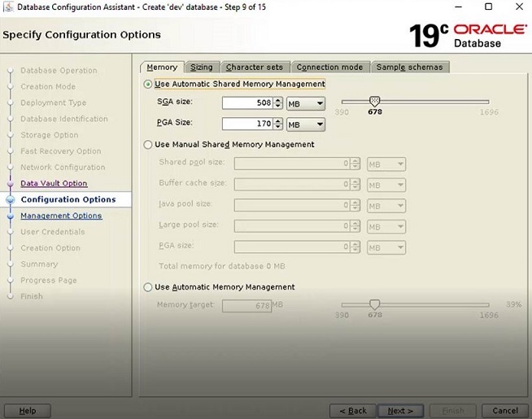Click the manual PGA size field
Image resolution: width=532 pixels, height=419 pixels.
292,247
